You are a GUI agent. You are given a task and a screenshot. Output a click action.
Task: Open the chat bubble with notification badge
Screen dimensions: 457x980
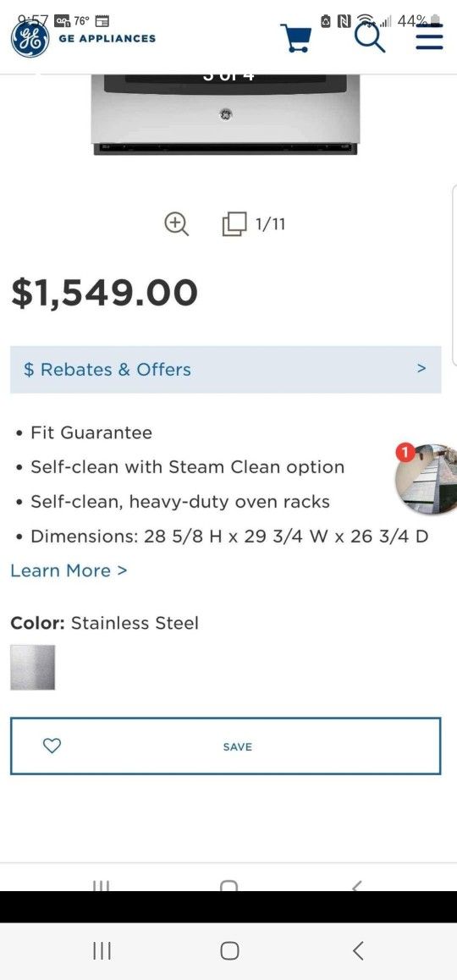[x=427, y=478]
